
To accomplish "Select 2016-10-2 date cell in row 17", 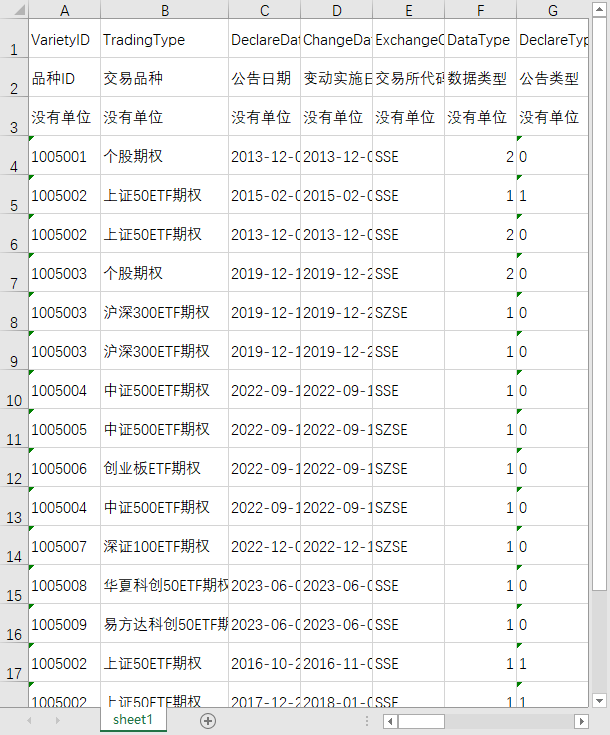I will [264, 663].
